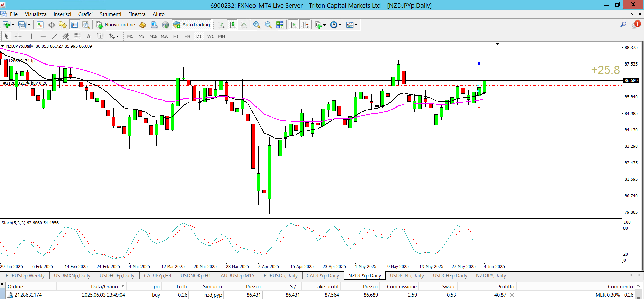Image resolution: width=644 pixels, height=299 pixels.
Task: Select horizontal line drawing tool
Action: [43, 36]
